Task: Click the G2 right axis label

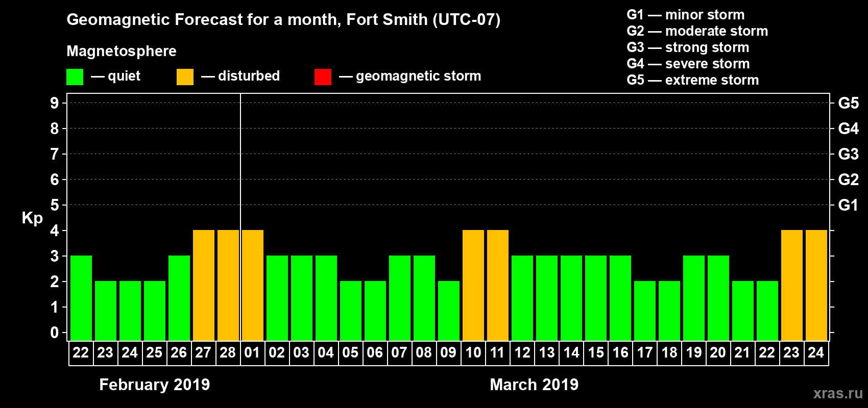Action: pos(849,180)
